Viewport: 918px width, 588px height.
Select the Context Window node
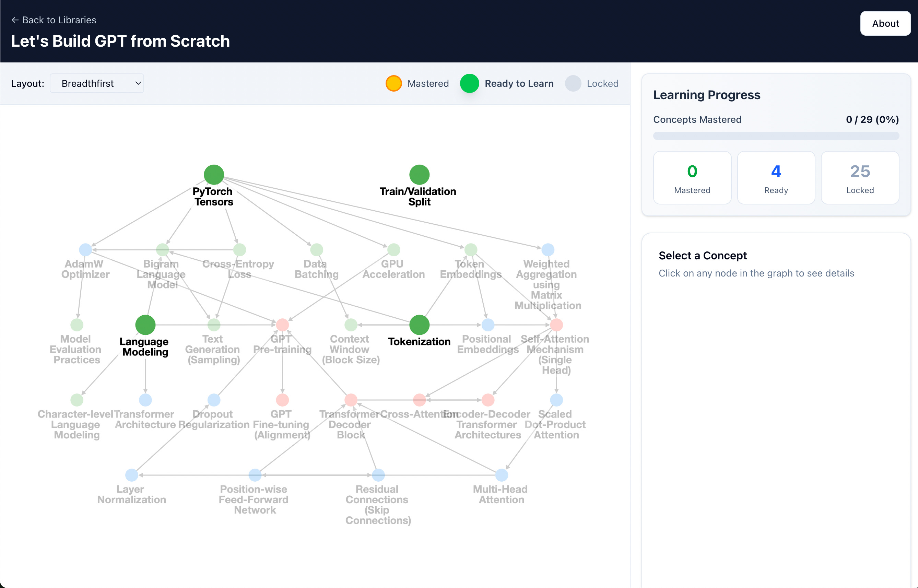pyautogui.click(x=351, y=325)
